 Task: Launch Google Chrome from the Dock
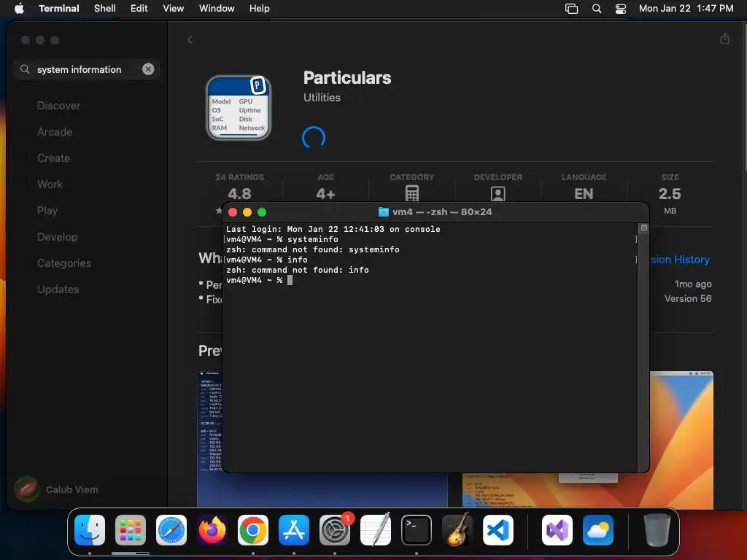(x=253, y=529)
